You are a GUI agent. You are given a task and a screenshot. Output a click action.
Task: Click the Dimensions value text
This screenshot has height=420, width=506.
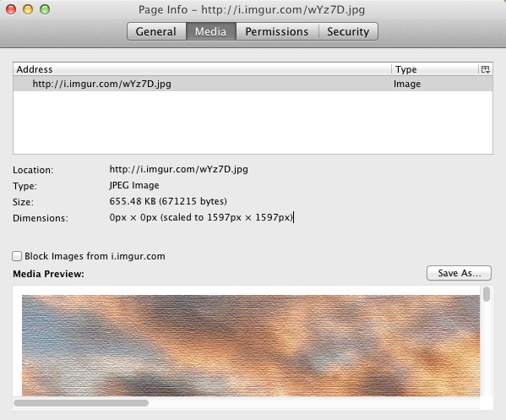tap(201, 217)
